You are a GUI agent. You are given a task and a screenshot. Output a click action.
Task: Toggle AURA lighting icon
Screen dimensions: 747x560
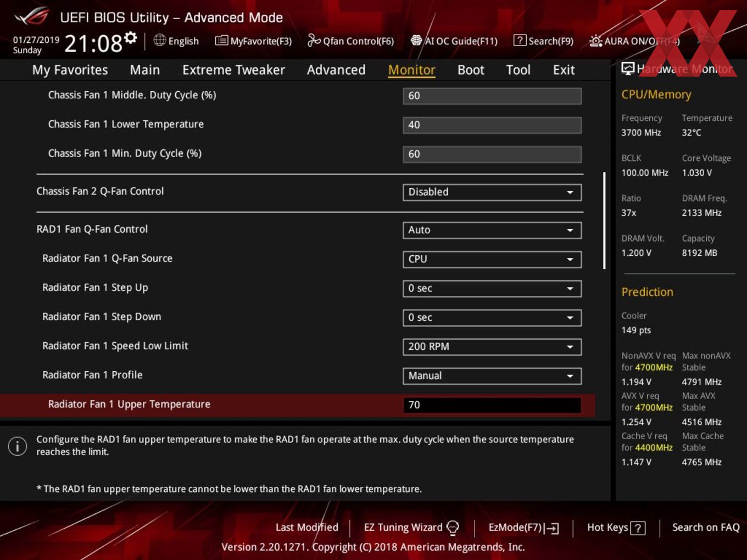click(x=595, y=41)
